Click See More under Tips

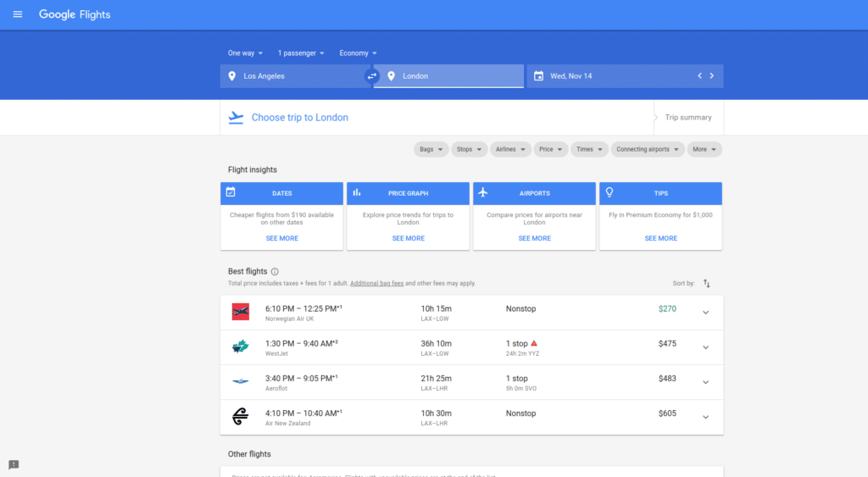[x=660, y=239]
